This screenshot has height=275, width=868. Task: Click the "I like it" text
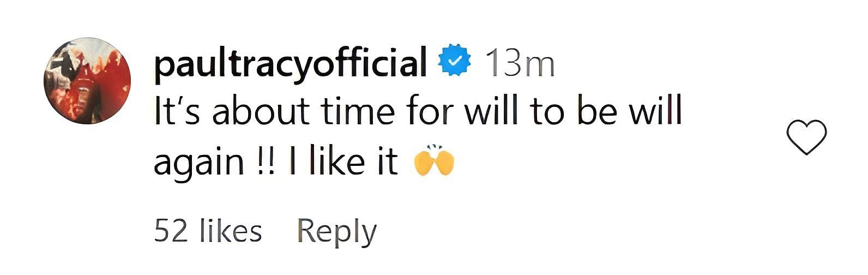coord(343,162)
